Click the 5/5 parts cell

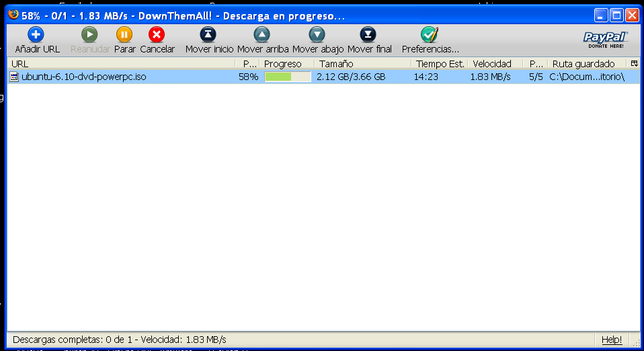coord(536,77)
